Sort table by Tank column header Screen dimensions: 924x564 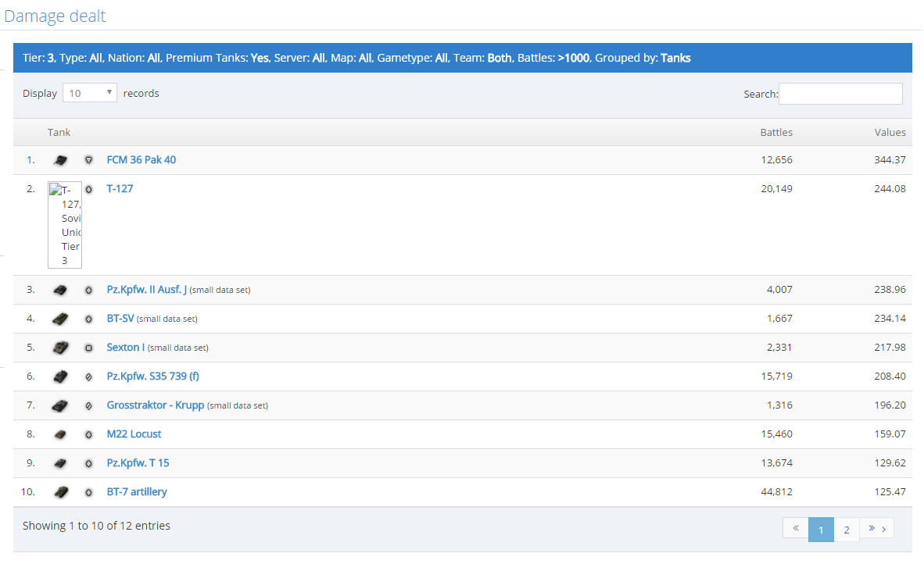click(x=59, y=133)
